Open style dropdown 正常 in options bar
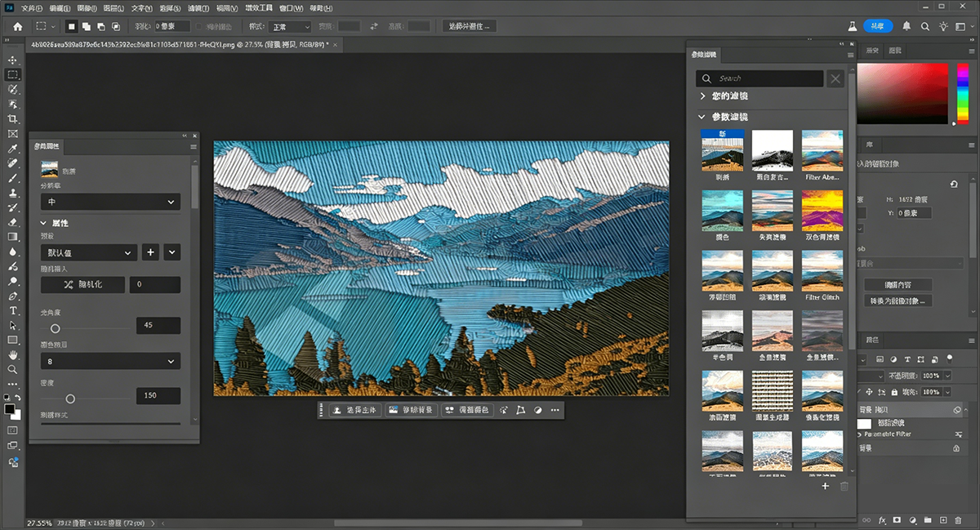The image size is (980, 530). tap(290, 26)
